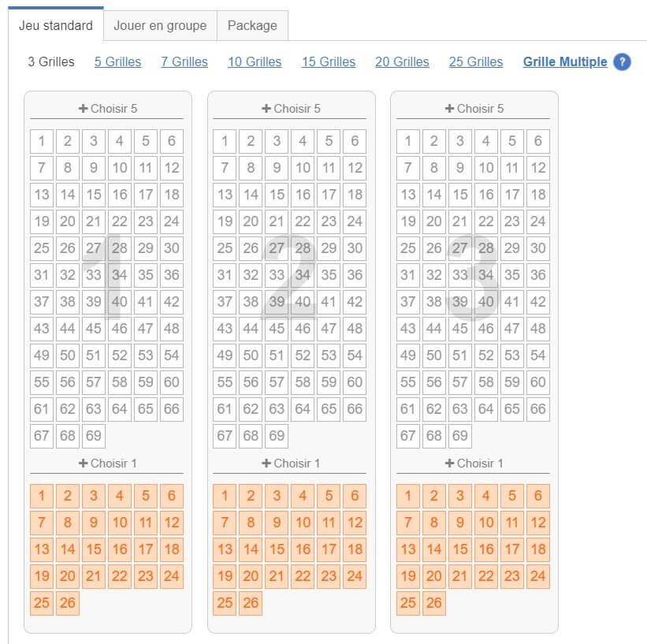Image resolution: width=647 pixels, height=644 pixels.
Task: Select number 1 in the second grid
Action: 225,141
